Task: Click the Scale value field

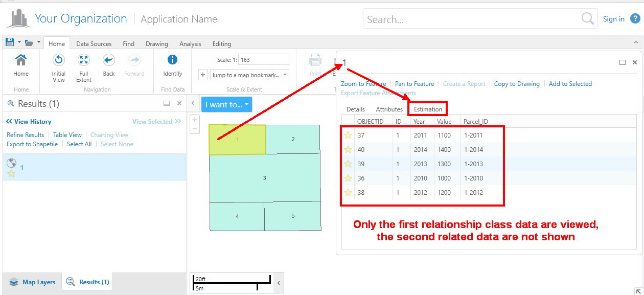Action: (x=264, y=60)
